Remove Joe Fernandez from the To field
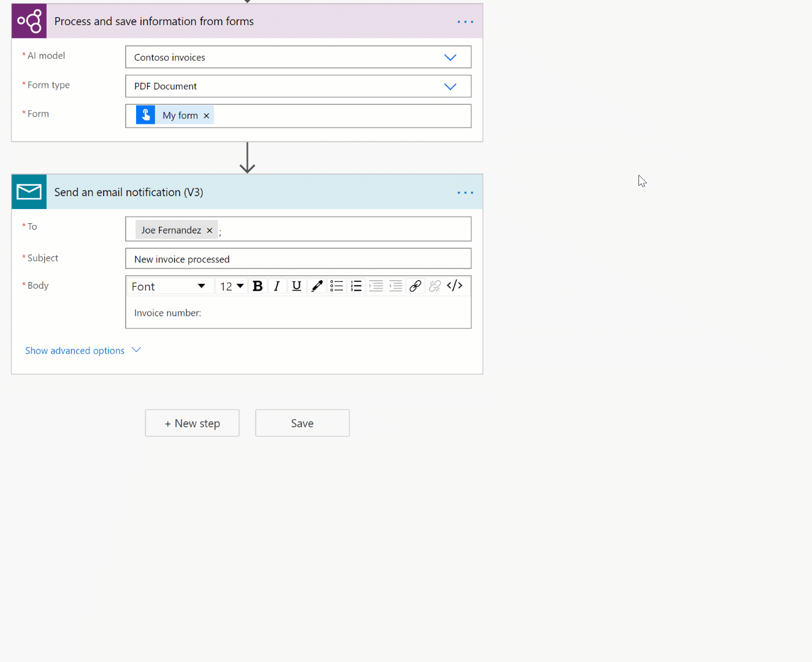This screenshot has width=812, height=662. 210,230
